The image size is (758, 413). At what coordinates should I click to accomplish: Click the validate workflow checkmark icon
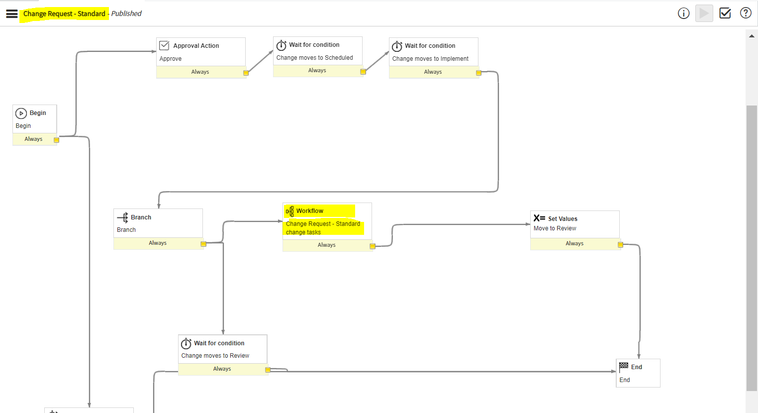click(x=725, y=13)
